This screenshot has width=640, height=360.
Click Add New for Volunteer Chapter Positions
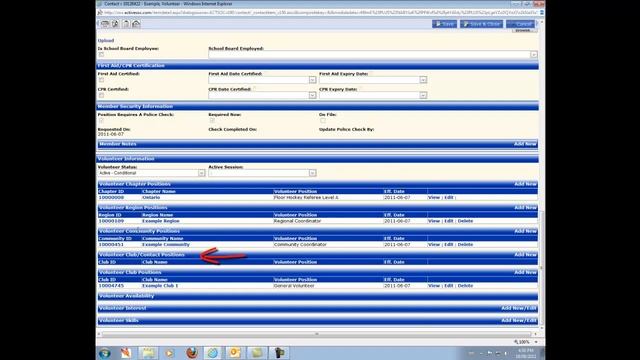tap(525, 184)
